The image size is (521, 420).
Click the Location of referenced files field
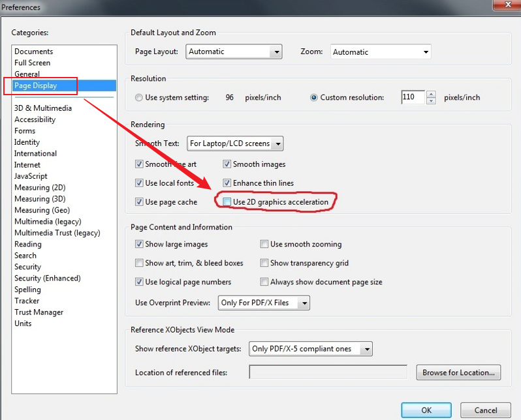pyautogui.click(x=330, y=372)
